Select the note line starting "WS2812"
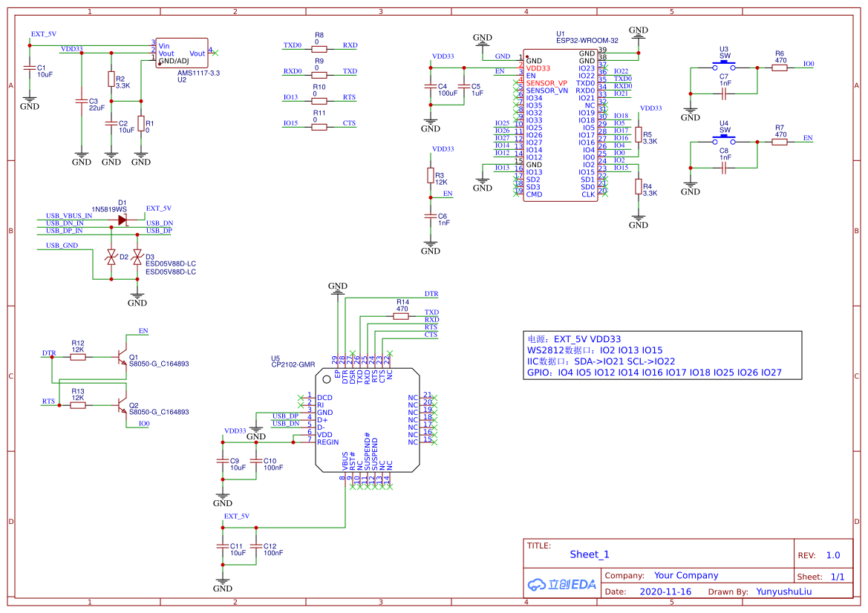The width and height of the screenshot is (868, 613). click(x=595, y=350)
